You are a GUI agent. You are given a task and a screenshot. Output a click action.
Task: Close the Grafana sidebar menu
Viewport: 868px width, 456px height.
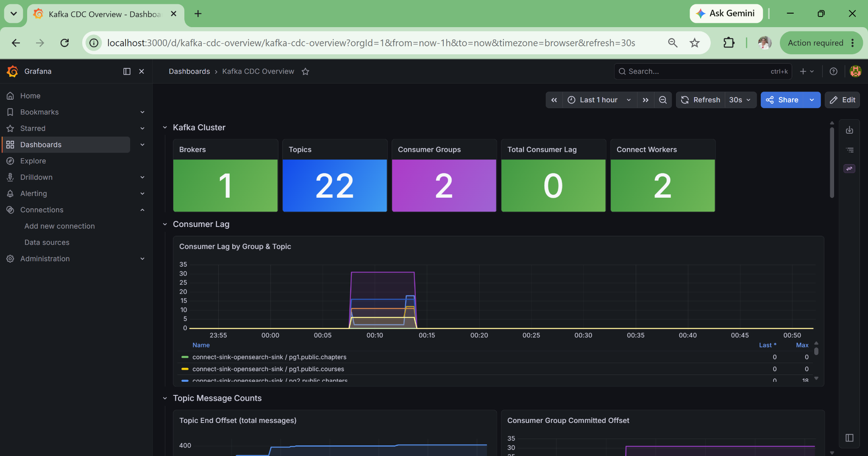(142, 71)
